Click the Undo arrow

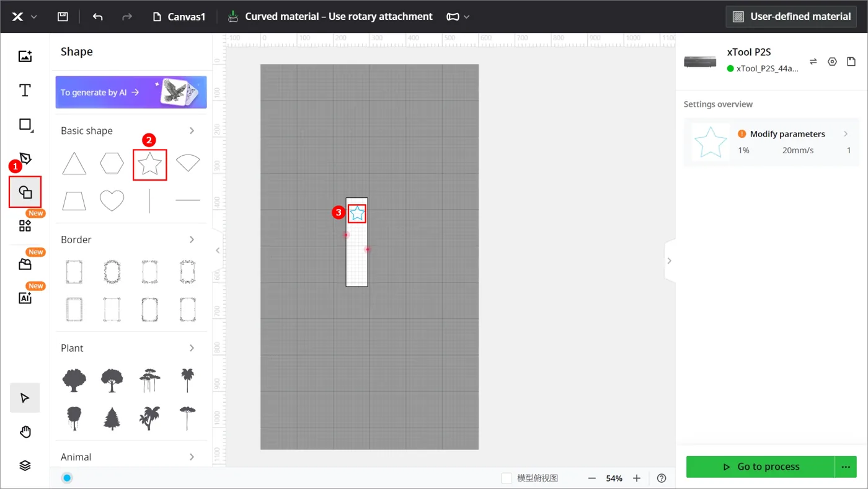97,17
